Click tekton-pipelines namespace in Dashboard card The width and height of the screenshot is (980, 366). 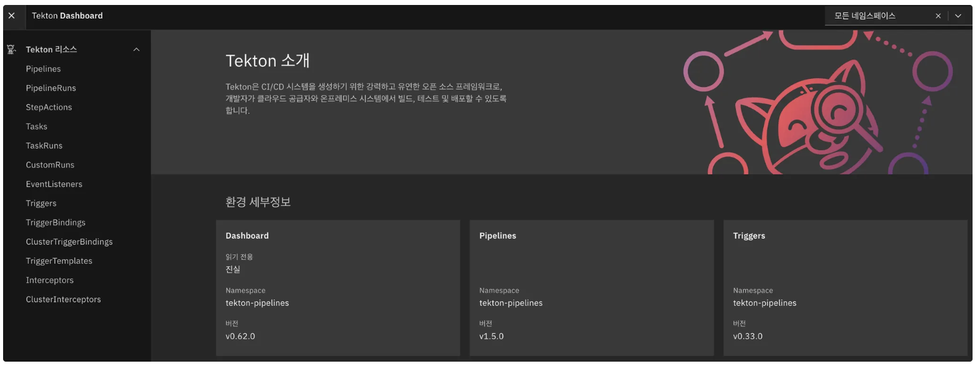[x=257, y=303]
